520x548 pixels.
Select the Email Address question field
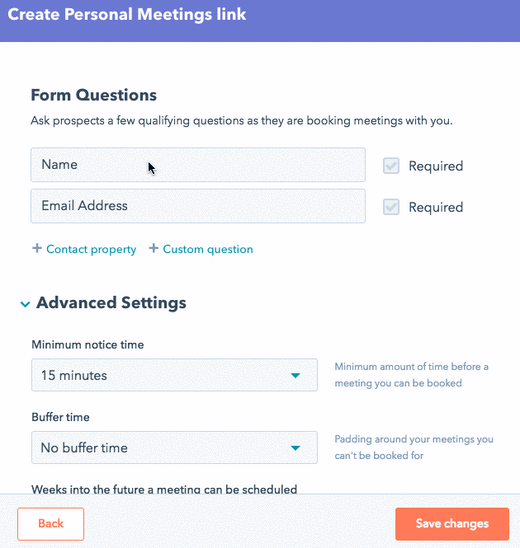pos(198,206)
